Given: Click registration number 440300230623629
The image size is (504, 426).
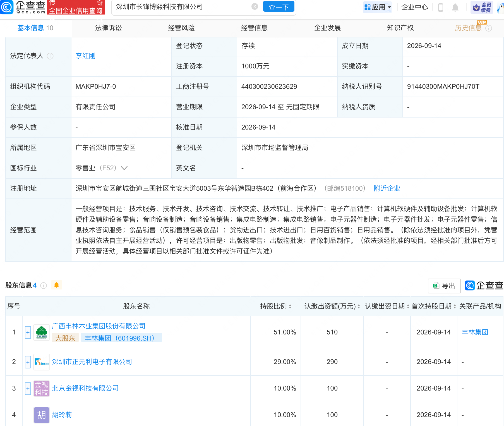Looking at the screenshot, I should (269, 87).
